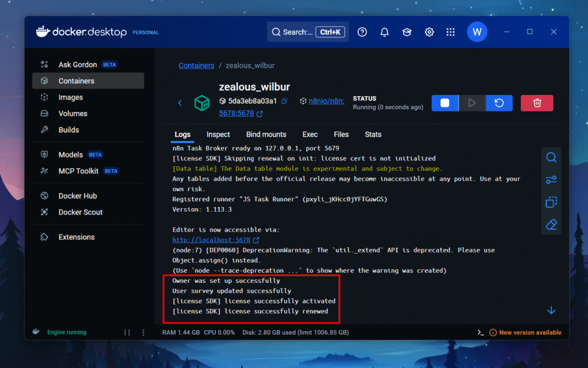The image size is (588, 368).
Task: Open the log display options icon
Action: click(551, 180)
